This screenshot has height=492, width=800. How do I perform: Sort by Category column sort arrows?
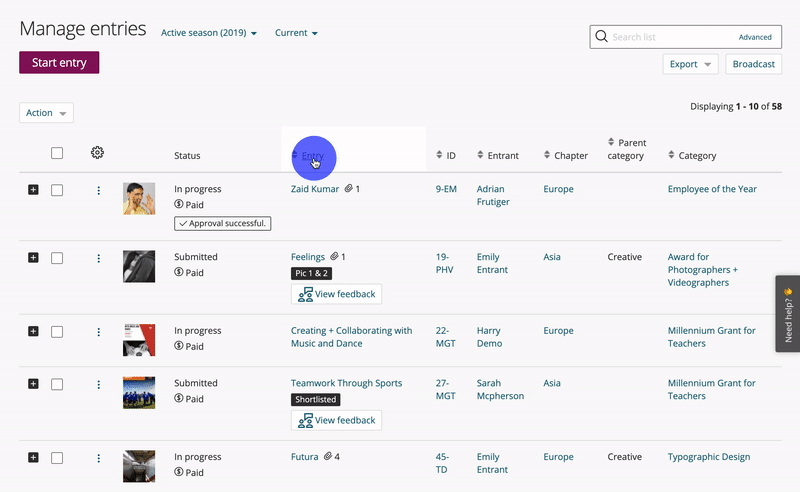[671, 155]
